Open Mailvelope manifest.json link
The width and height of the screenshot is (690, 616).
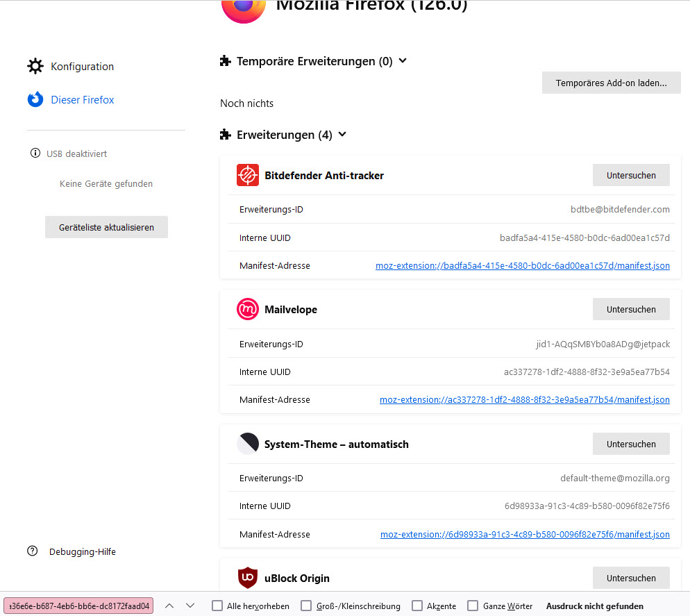tap(525, 400)
